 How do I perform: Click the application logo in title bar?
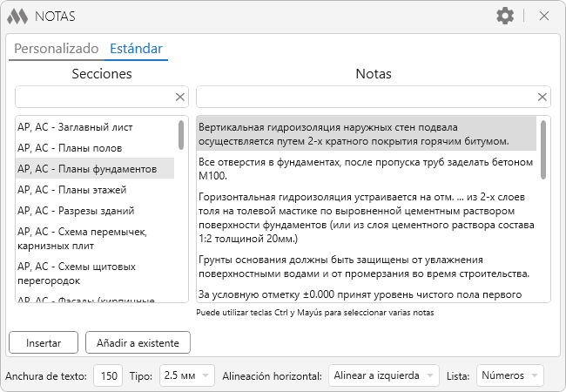pos(17,16)
